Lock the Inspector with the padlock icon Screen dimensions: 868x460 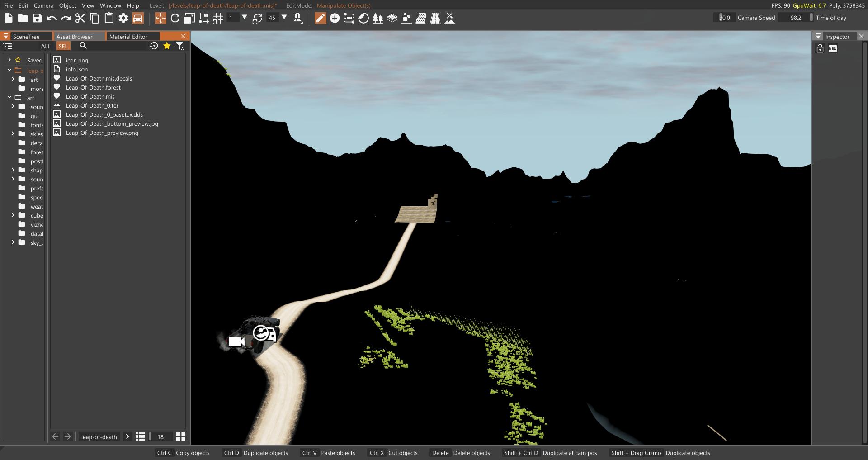[820, 49]
